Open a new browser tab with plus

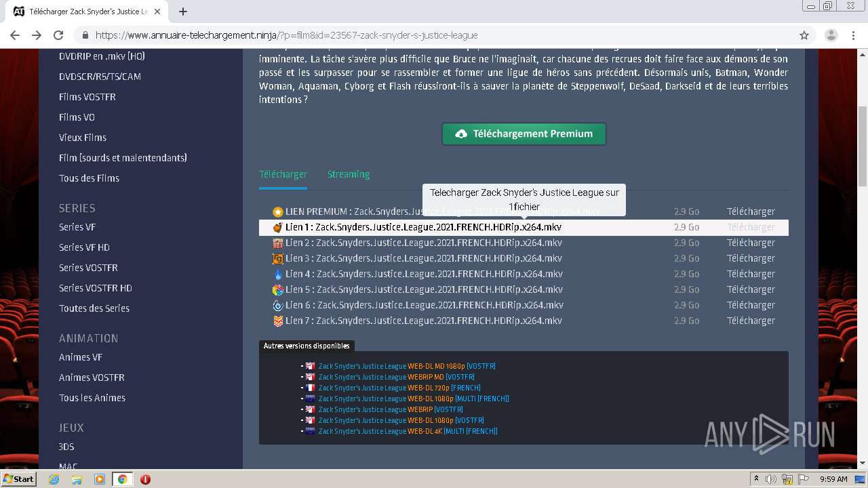pos(182,12)
